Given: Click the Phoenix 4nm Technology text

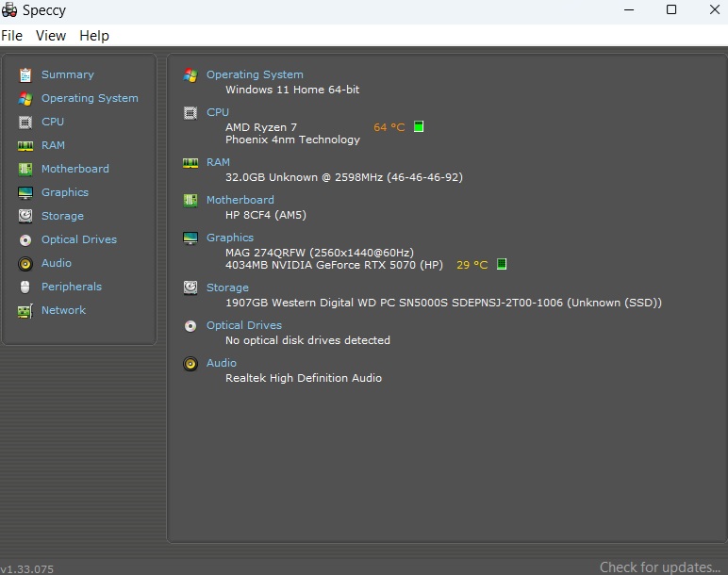Looking at the screenshot, I should [292, 140].
